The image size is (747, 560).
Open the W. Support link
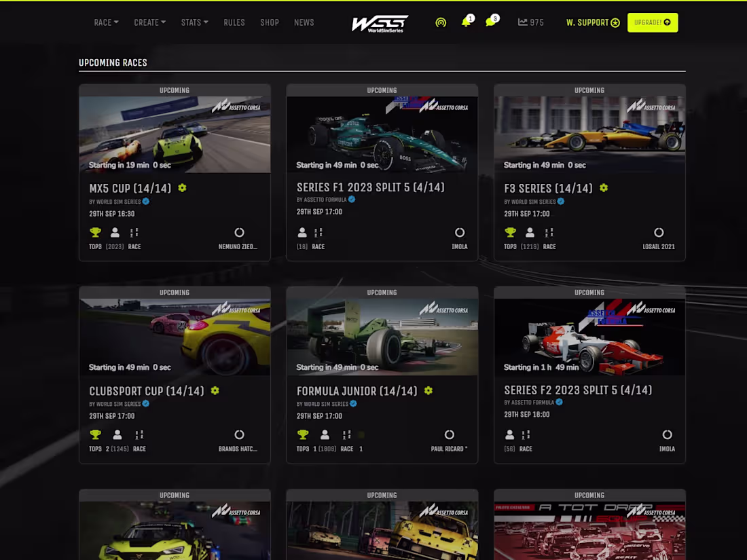tap(593, 22)
